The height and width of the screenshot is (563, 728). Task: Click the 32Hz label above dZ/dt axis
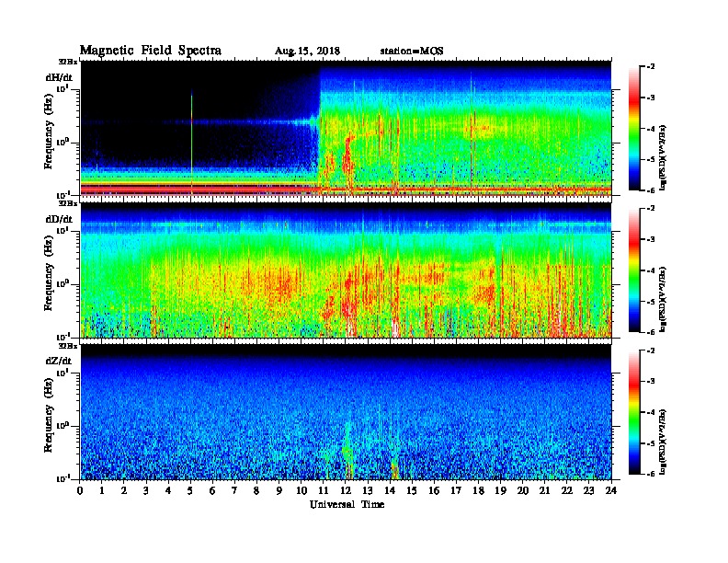coord(67,346)
